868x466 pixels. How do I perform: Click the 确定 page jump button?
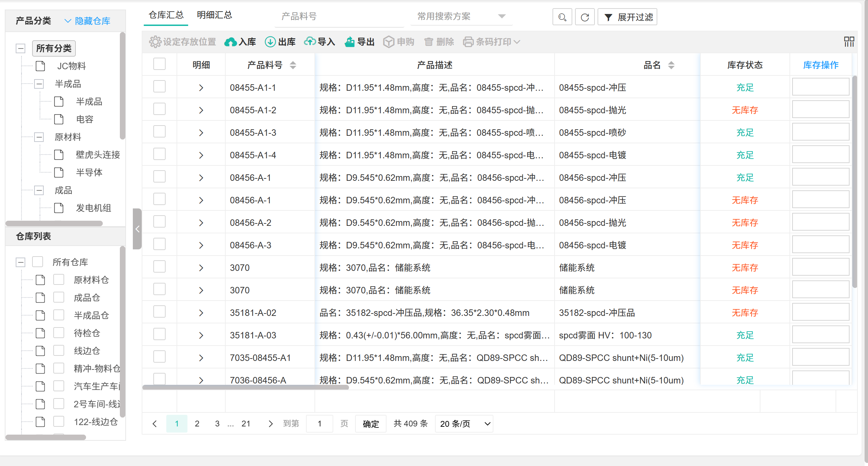(x=370, y=424)
